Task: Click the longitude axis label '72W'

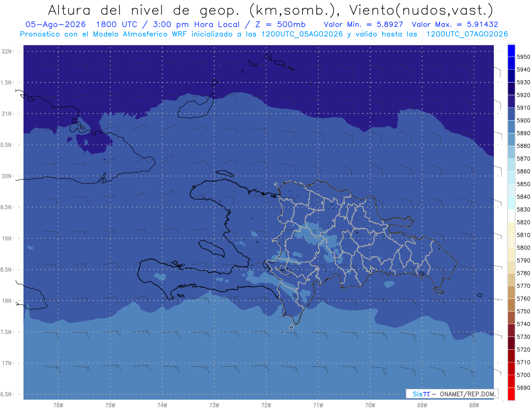Action: pyautogui.click(x=266, y=405)
